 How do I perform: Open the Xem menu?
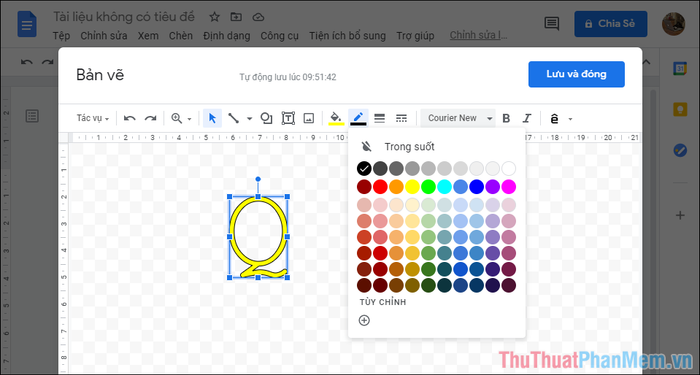[x=148, y=36]
